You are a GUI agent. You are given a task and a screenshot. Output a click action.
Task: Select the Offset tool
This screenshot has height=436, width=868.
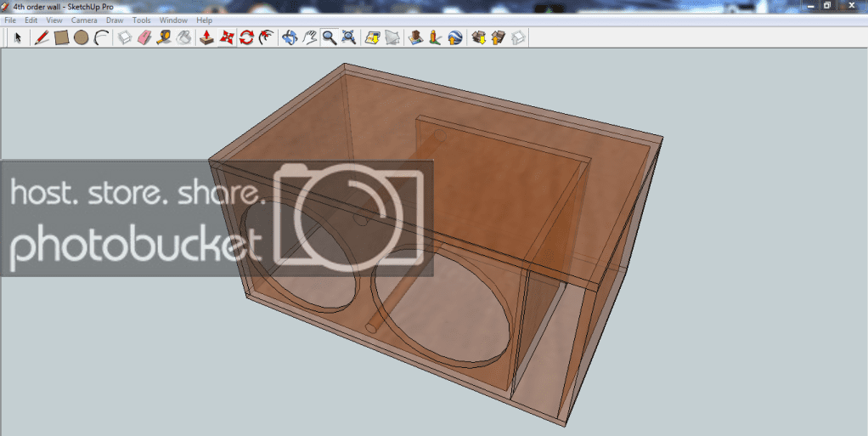click(x=267, y=37)
